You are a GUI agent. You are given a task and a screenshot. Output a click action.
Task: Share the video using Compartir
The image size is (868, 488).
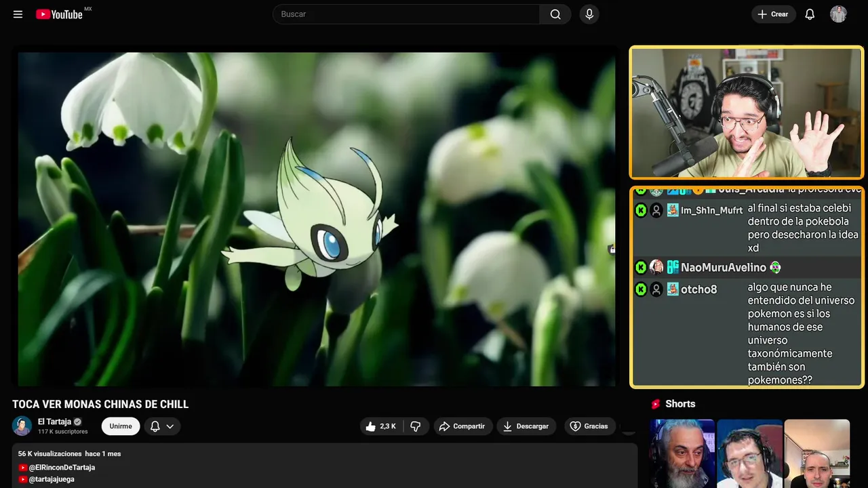pyautogui.click(x=462, y=426)
